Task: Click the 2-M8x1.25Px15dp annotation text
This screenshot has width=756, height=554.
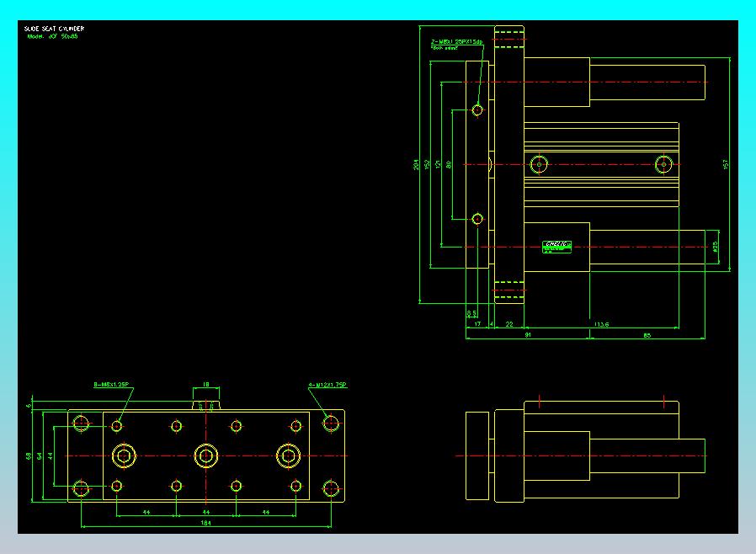Action: 456,42
